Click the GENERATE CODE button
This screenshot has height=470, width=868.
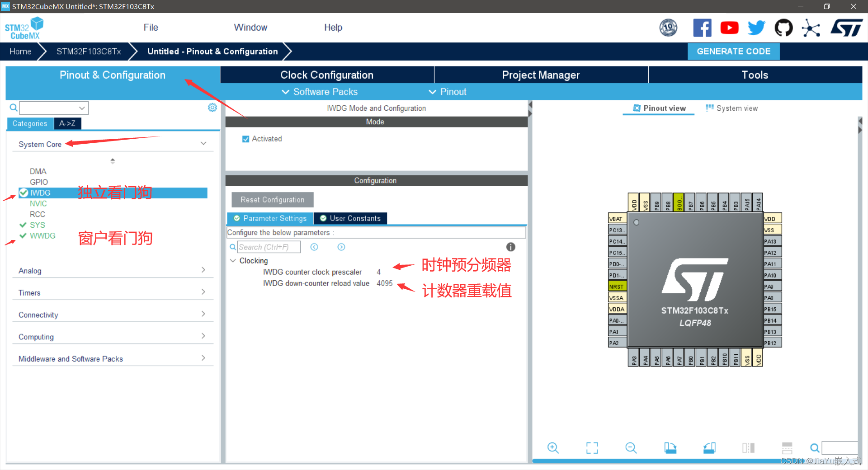(x=733, y=51)
